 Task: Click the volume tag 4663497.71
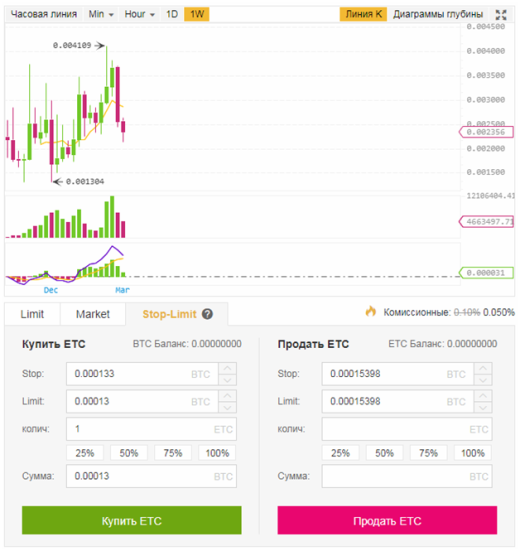click(487, 222)
